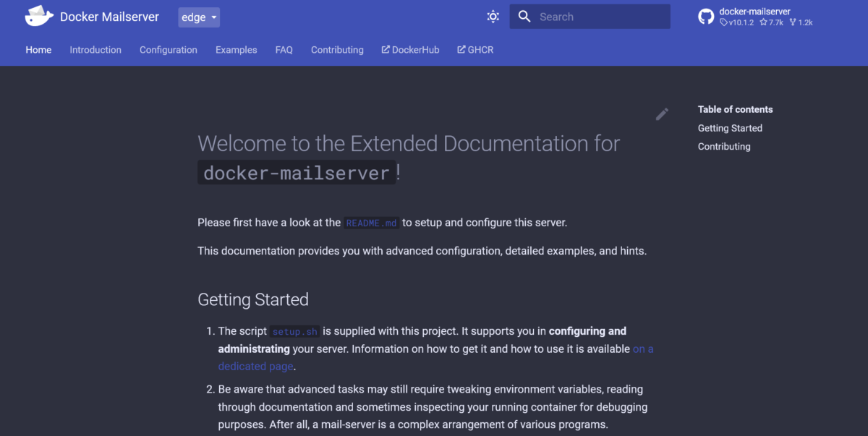Viewport: 868px width, 436px height.
Task: Click the 1.2k forks count
Action: pyautogui.click(x=801, y=22)
